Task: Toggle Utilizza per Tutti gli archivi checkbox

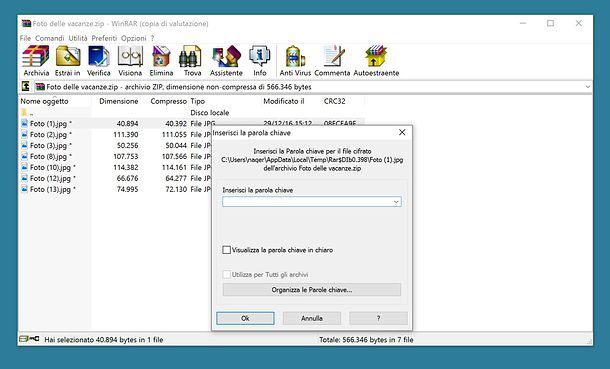Action: click(226, 275)
